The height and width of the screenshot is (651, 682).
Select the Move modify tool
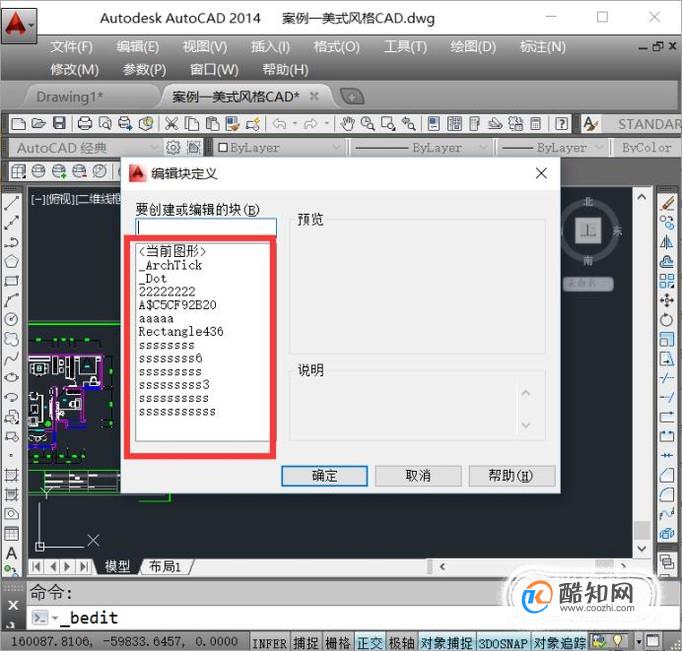click(x=667, y=300)
